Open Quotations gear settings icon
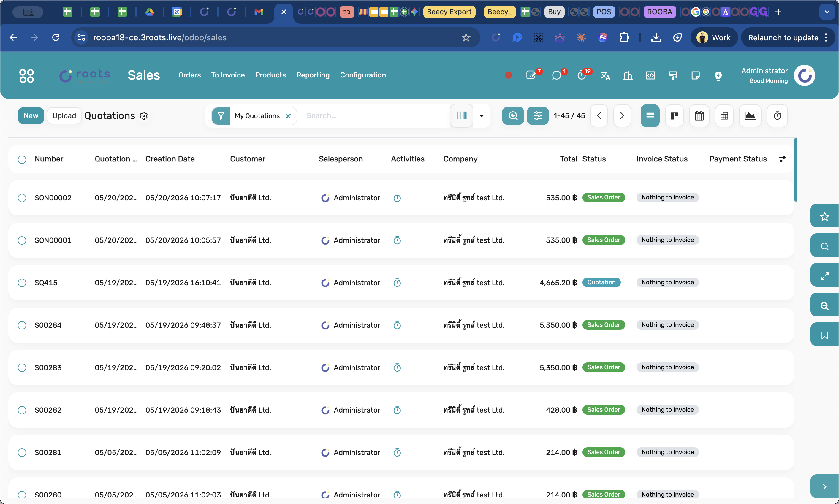 pos(144,116)
